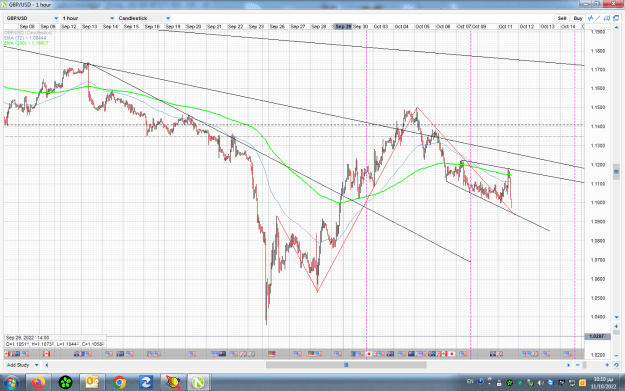Click the scroll chart right arrow
Viewport: 625px width, 391px height.
point(569,365)
